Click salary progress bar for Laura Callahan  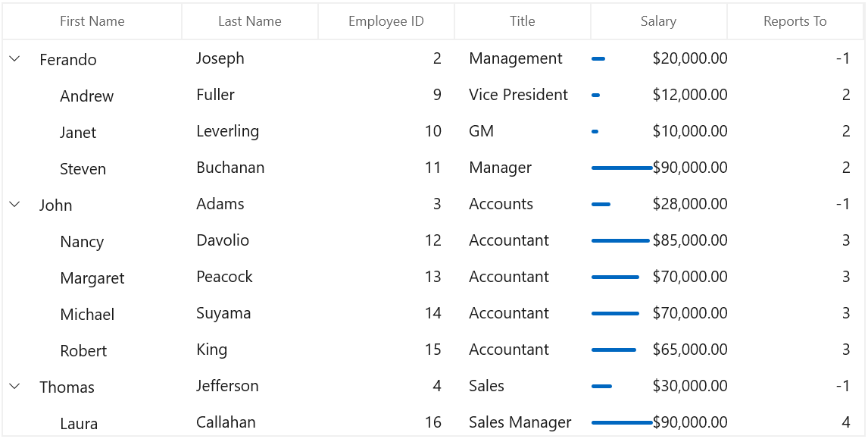coord(622,422)
